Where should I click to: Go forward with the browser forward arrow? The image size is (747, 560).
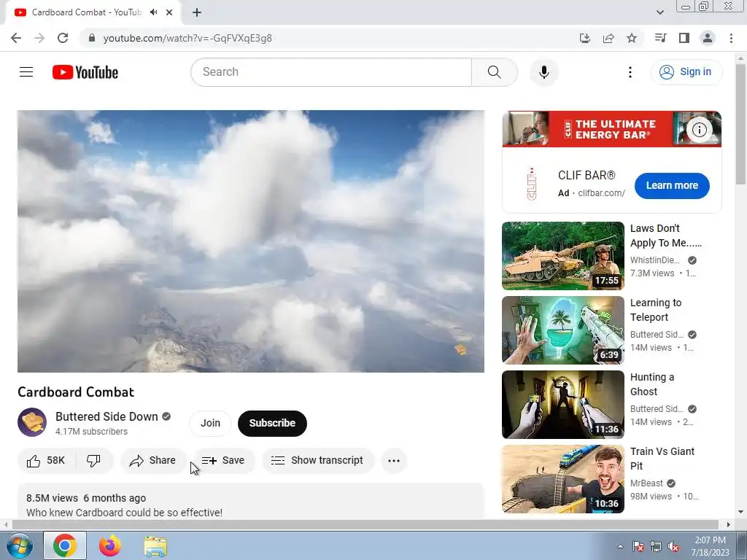[39, 38]
